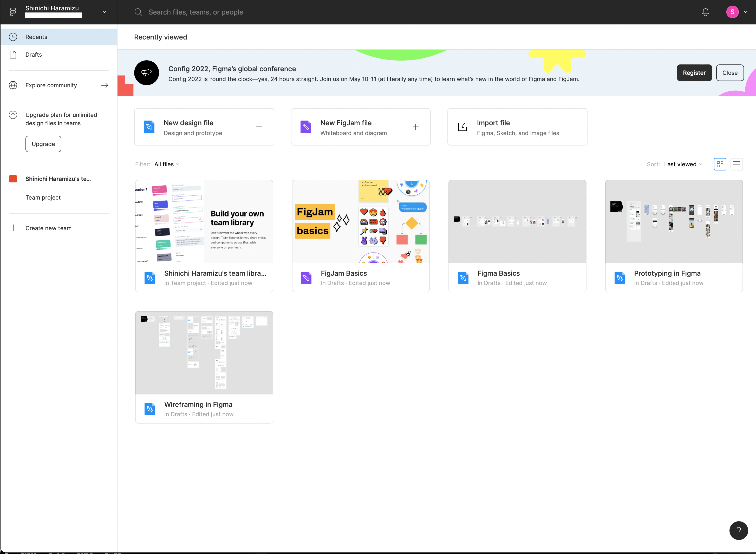
Task: Click the red team color square
Action: (x=13, y=179)
